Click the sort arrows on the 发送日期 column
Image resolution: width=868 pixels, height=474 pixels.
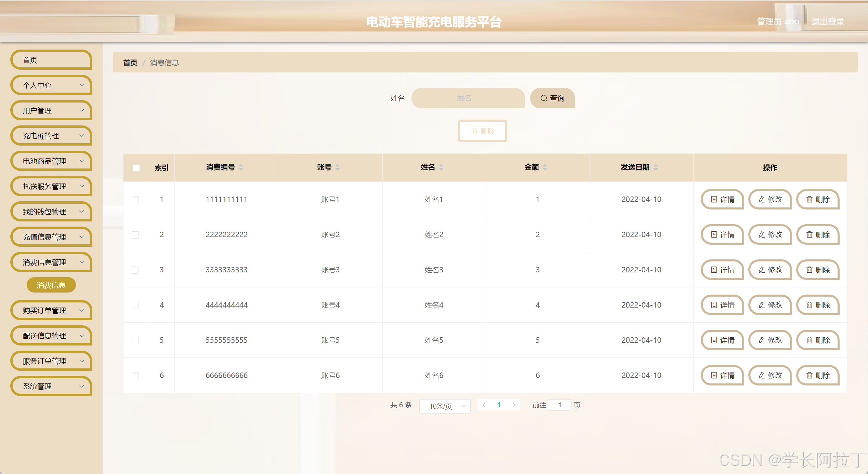pos(655,167)
